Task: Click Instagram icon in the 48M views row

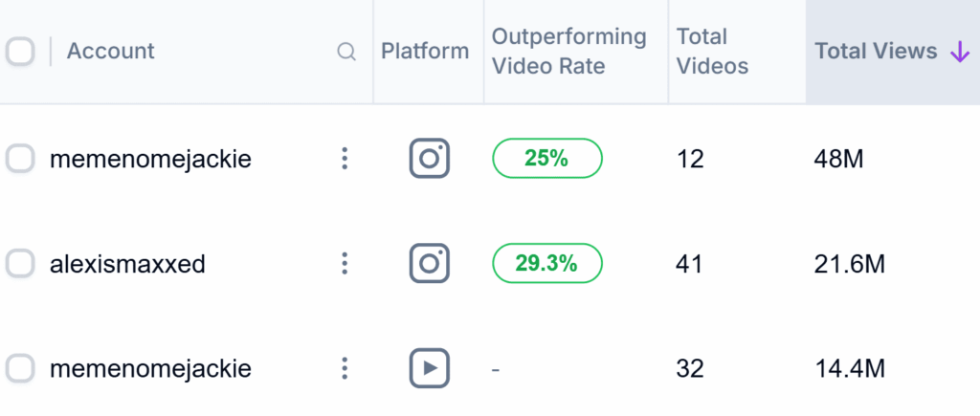Action: [430, 159]
